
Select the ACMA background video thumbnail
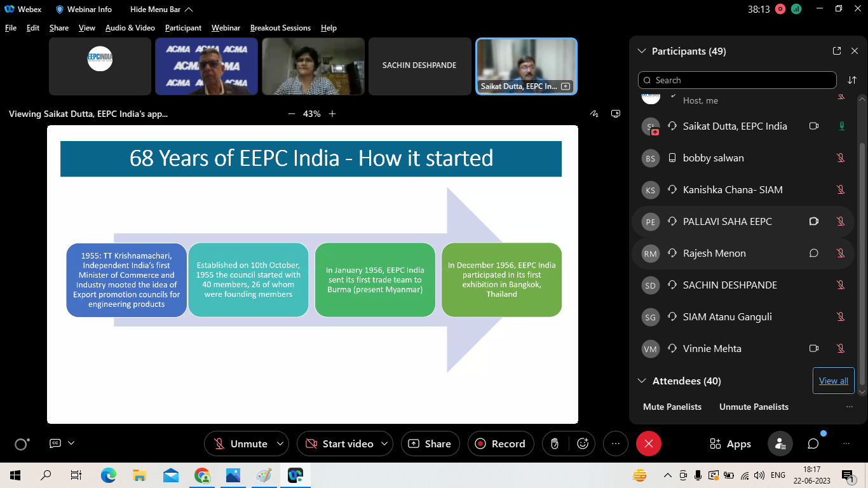point(207,66)
